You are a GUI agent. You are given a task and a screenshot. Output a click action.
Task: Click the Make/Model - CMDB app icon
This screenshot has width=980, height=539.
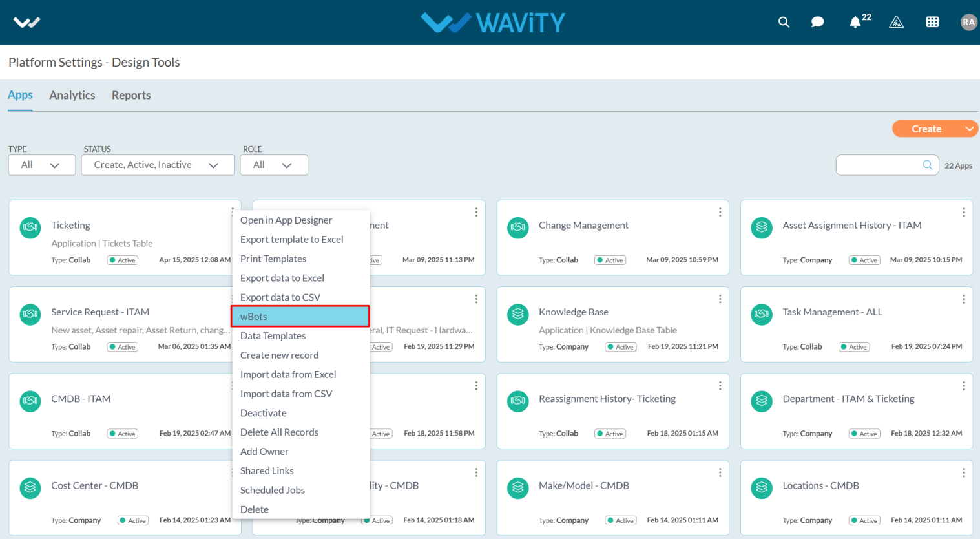click(x=518, y=487)
